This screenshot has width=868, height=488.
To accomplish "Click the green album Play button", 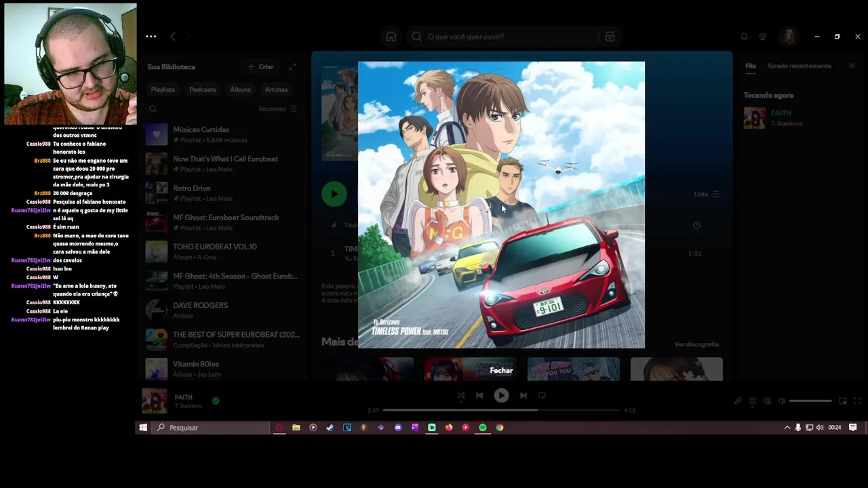I will 334,195.
